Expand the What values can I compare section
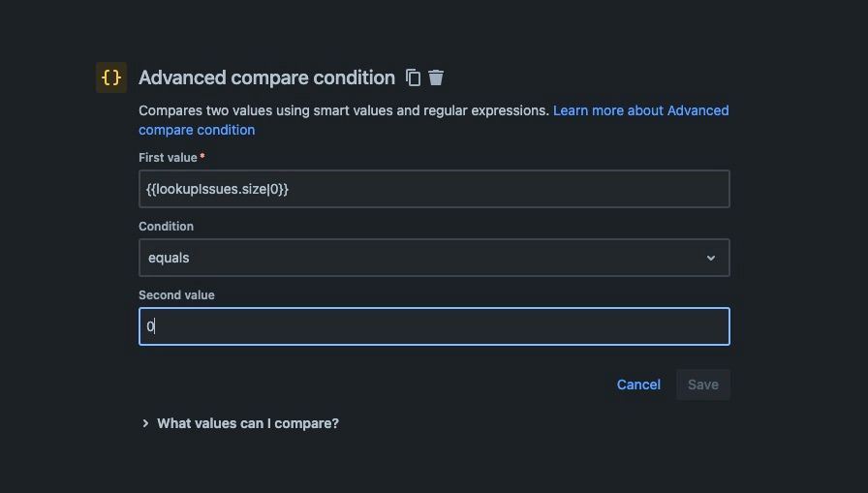The width and height of the screenshot is (868, 493). click(247, 423)
